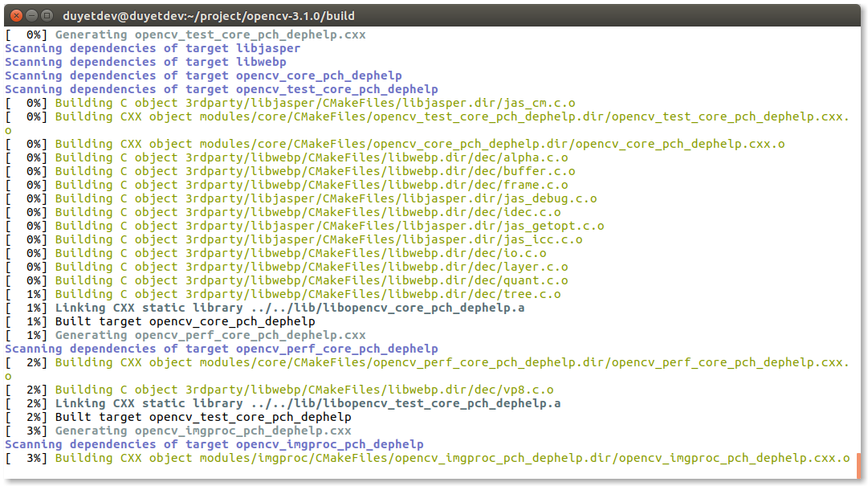Click the line building jas_icc.c.o
868x486 pixels.
tap(294, 239)
